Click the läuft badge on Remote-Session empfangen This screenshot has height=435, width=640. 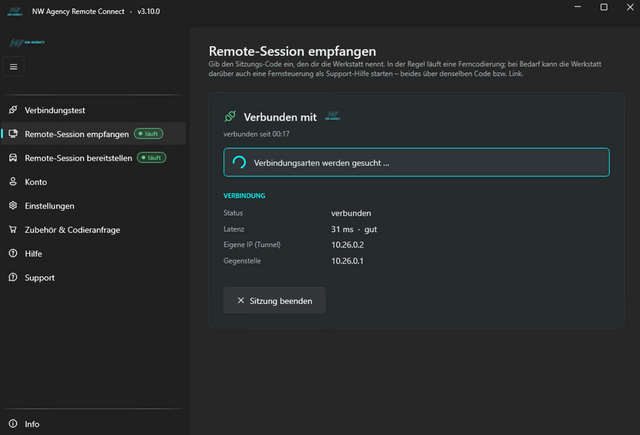pos(149,134)
